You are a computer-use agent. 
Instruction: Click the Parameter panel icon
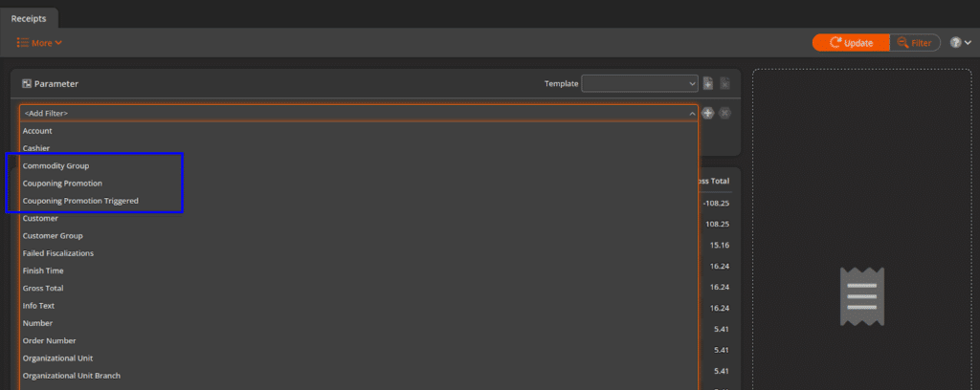click(27, 83)
